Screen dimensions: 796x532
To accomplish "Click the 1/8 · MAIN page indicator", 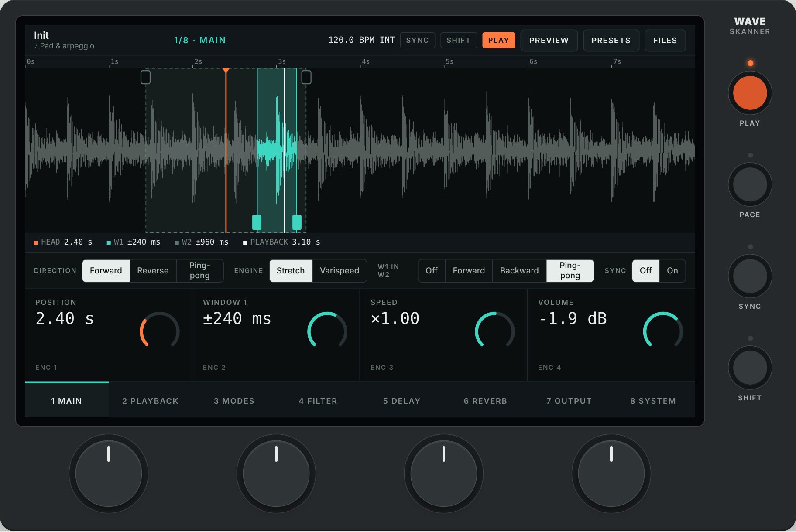I will click(200, 40).
